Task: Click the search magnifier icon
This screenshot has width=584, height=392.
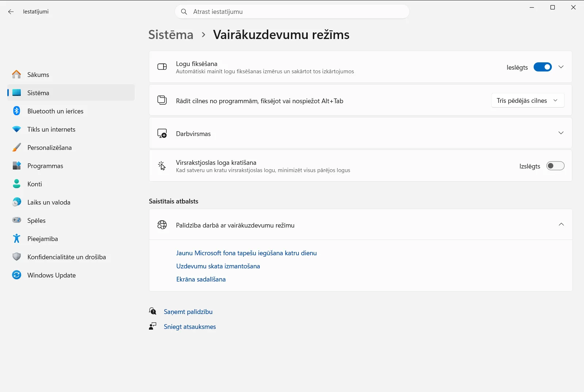Action: point(184,12)
